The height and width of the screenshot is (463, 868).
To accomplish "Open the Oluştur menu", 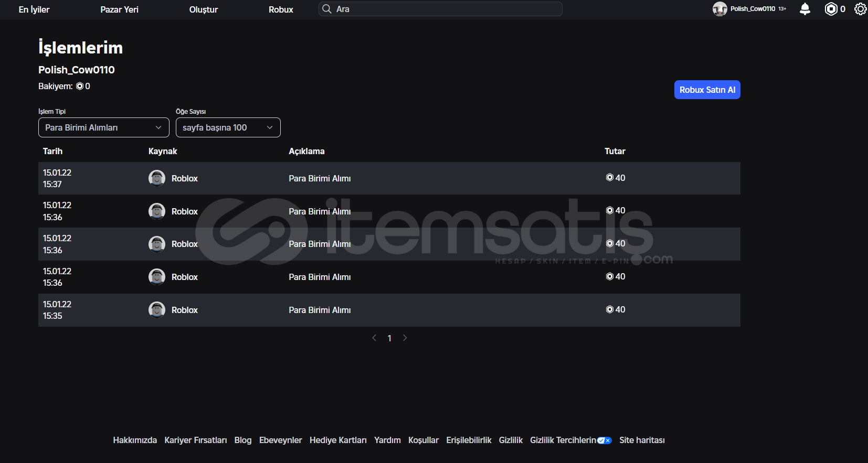I will pyautogui.click(x=204, y=9).
